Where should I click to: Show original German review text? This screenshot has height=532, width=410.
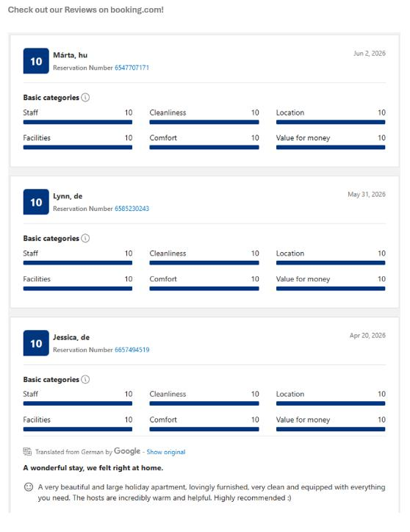pyautogui.click(x=166, y=452)
